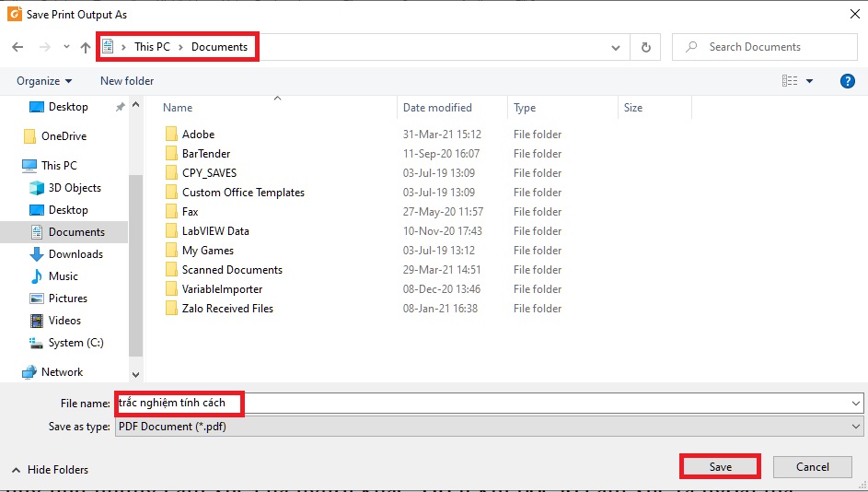
Task: Select OneDrive in the navigation pane
Action: (64, 135)
